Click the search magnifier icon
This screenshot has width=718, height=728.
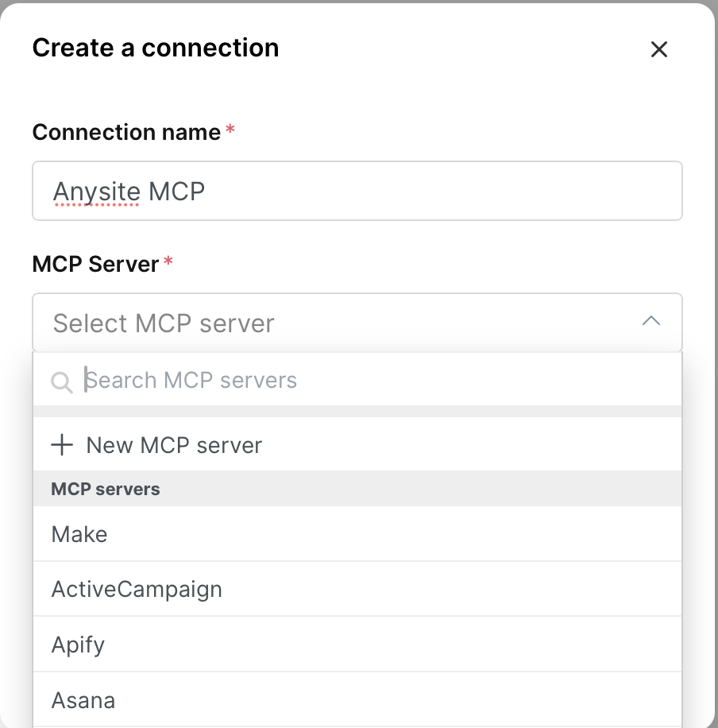[x=61, y=381]
